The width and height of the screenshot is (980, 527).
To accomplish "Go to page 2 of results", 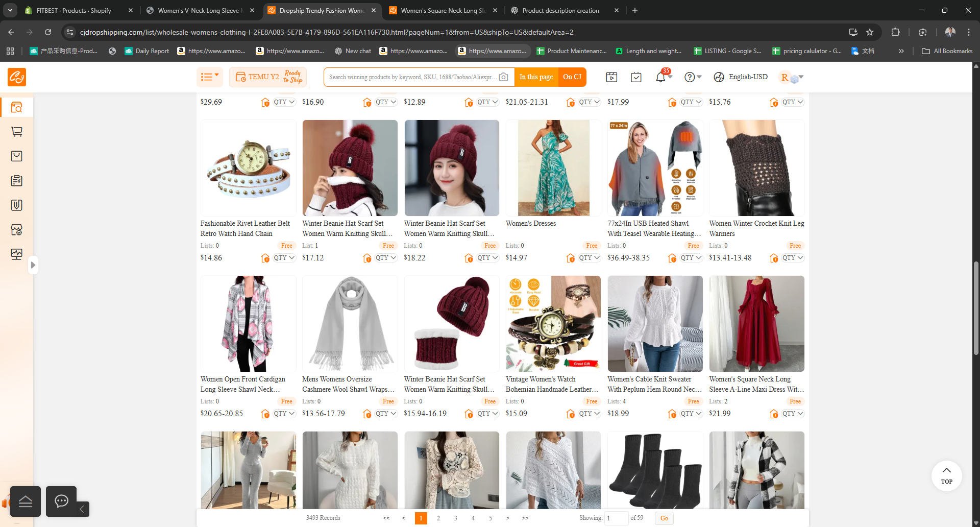I will pyautogui.click(x=438, y=518).
